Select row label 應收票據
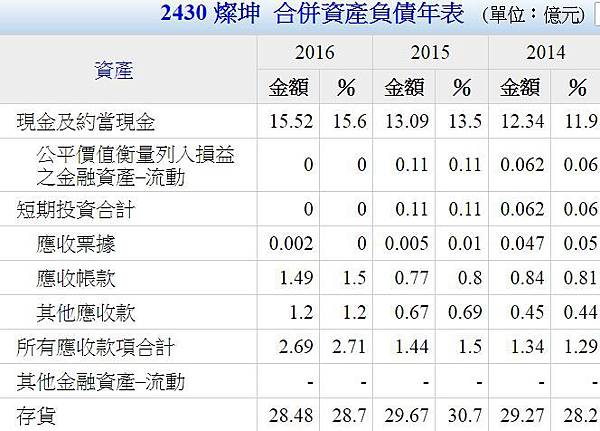 [x=76, y=243]
